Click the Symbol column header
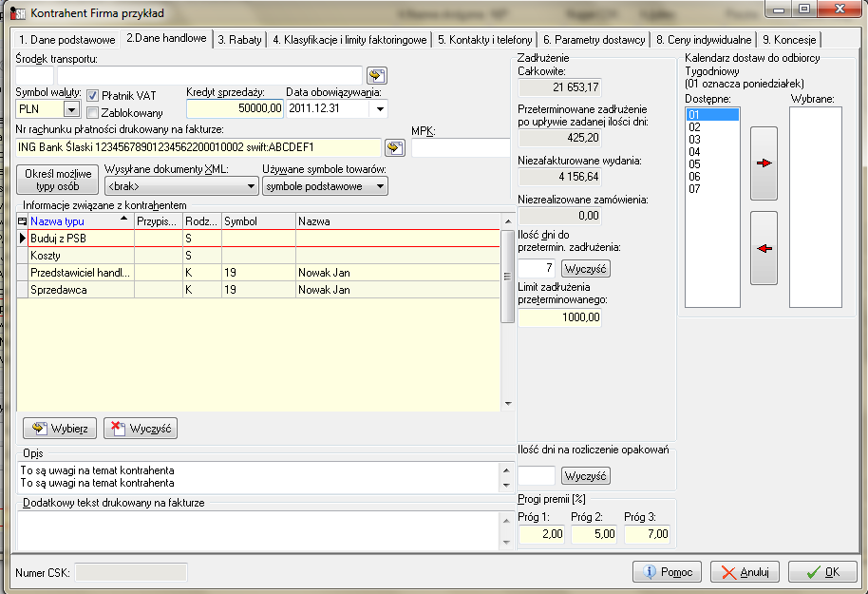868x594 pixels. (258, 221)
